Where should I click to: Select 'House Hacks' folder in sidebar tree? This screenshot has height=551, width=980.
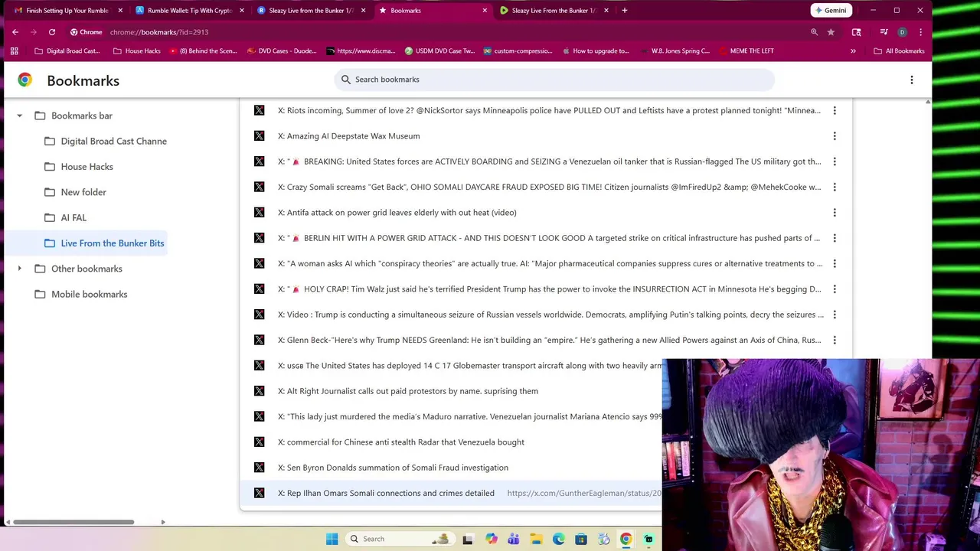[x=79, y=167]
